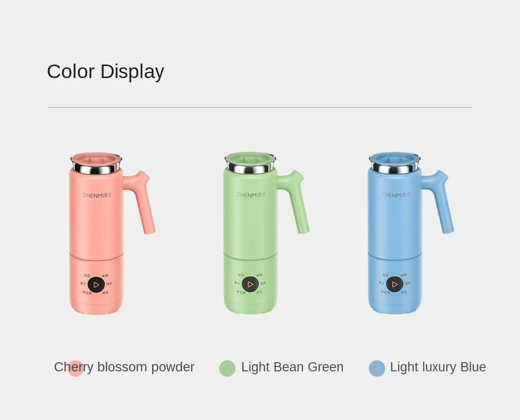Click the "Light luxury Blue" label
Screen dimensions: 520x420
438,367
